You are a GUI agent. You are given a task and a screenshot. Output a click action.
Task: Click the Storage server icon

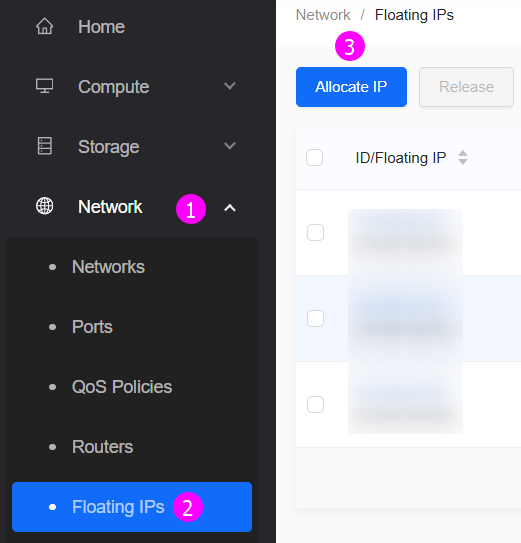point(45,146)
